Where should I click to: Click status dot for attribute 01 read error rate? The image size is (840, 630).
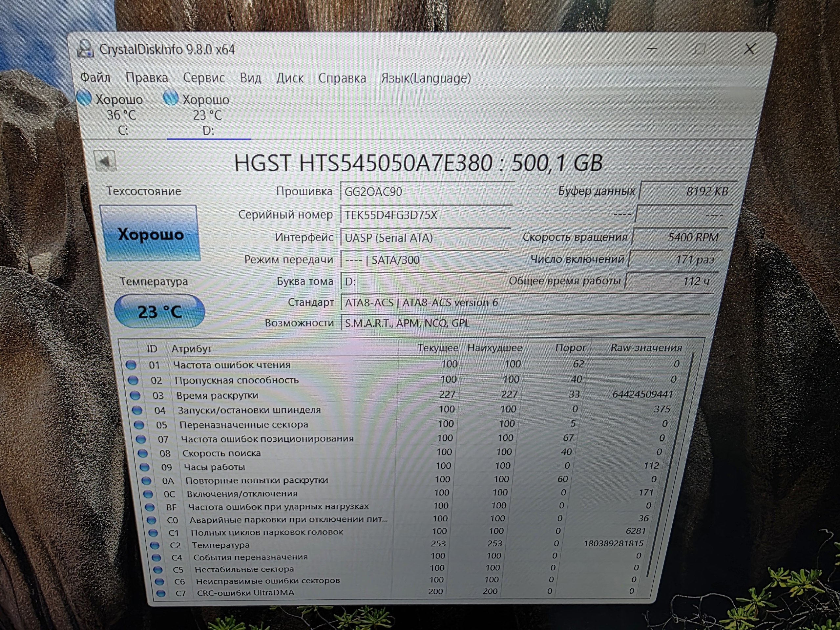click(131, 365)
